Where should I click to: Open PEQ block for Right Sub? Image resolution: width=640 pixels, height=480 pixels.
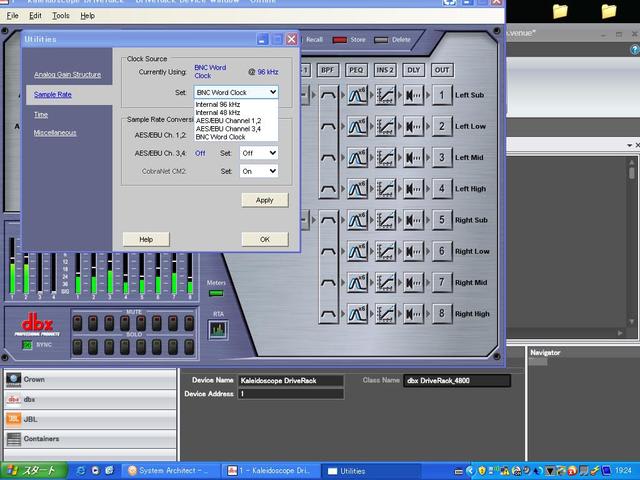coord(357,220)
